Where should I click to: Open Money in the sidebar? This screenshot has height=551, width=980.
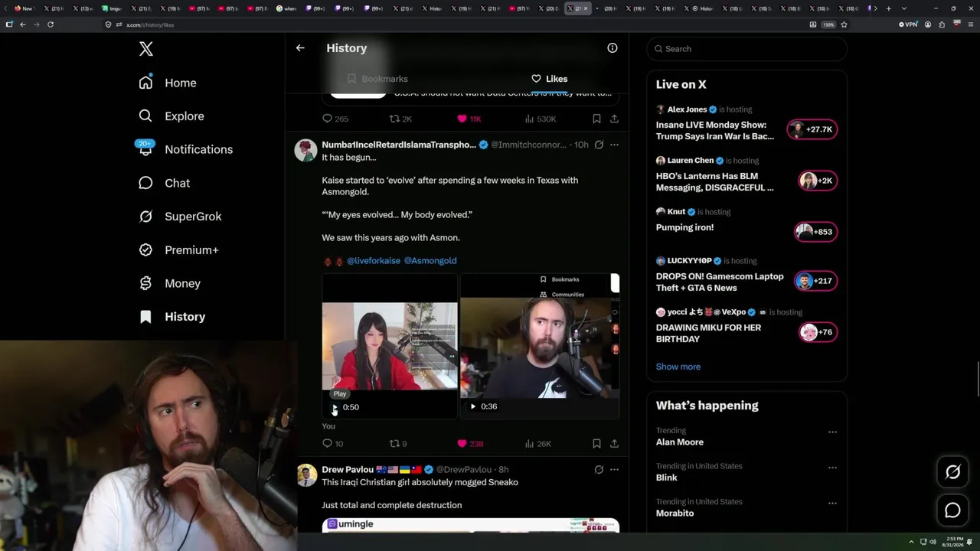pyautogui.click(x=169, y=283)
